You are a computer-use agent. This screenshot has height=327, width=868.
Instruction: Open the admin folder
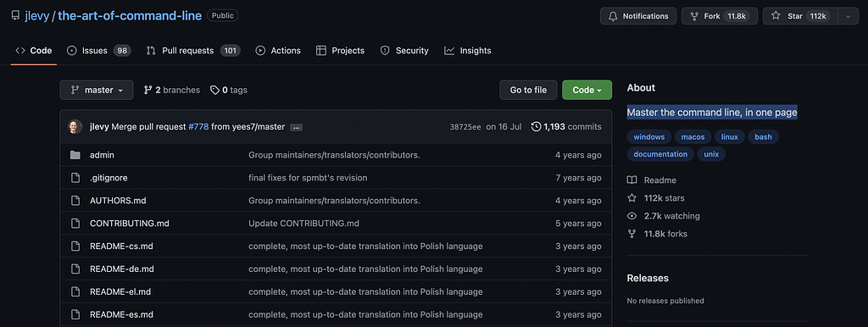point(102,155)
